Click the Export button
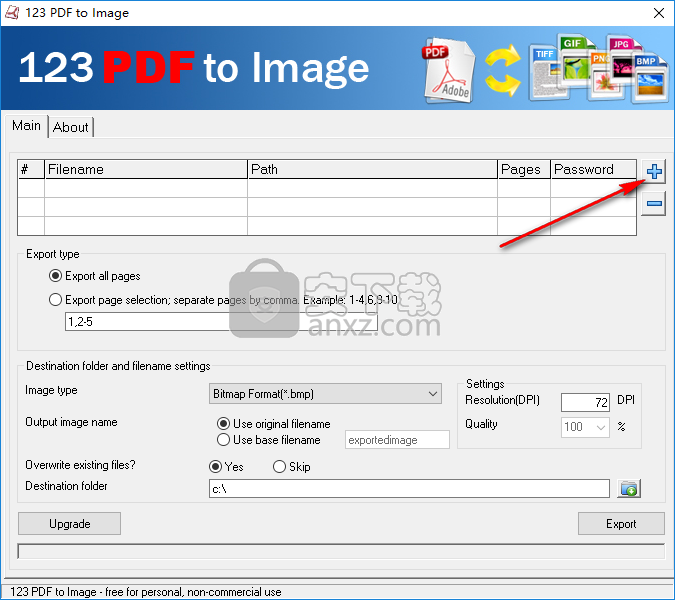Viewport: 675px width, 600px height. pos(621,524)
